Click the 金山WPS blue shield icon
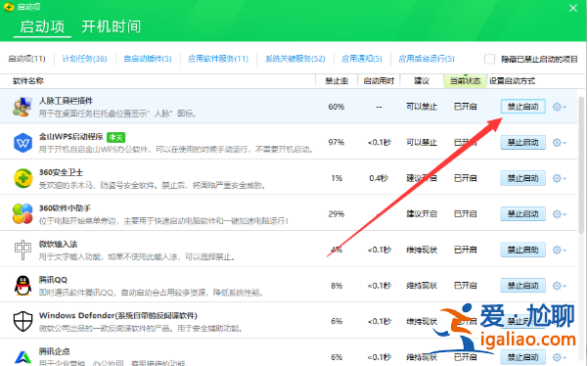 tap(23, 143)
